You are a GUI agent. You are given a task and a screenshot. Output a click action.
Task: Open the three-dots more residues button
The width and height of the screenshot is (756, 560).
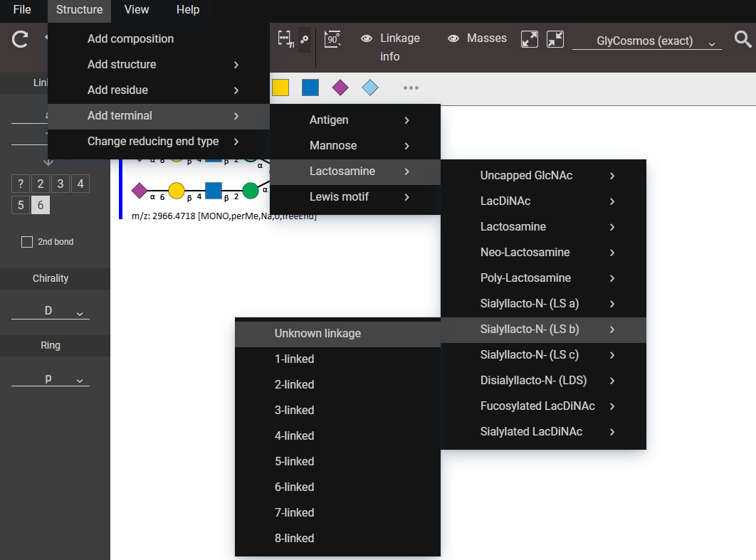(x=411, y=88)
